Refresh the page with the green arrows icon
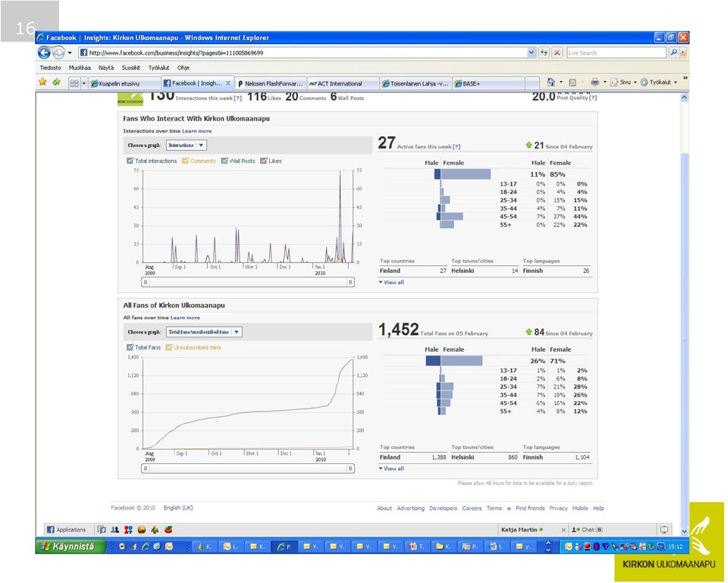The image size is (728, 583). coord(544,53)
